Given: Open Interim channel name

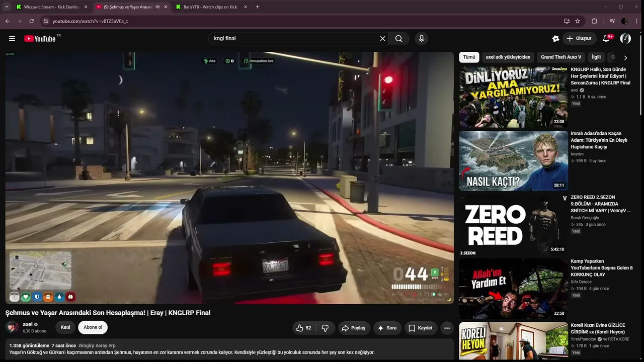Looking at the screenshot, I should point(577,154).
